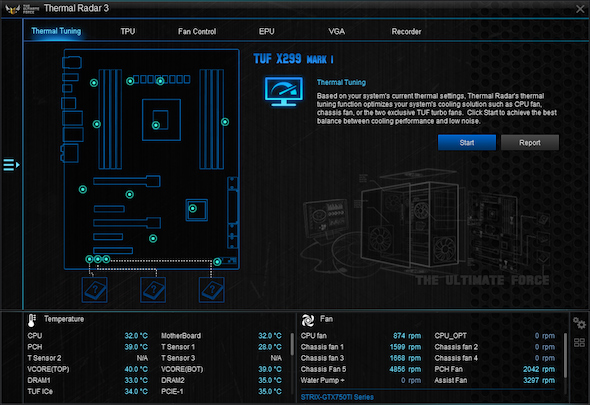Screen dimensions: 590x405
Task: Click the fan list scrollbar
Action: pyautogui.click(x=565, y=355)
